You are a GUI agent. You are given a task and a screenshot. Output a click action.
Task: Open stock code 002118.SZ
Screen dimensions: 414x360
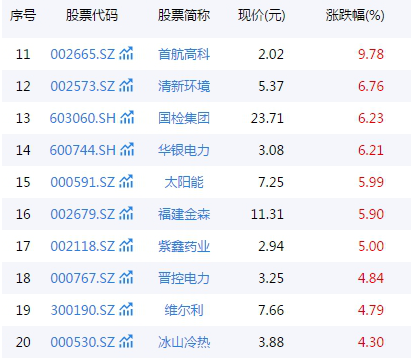click(x=82, y=246)
